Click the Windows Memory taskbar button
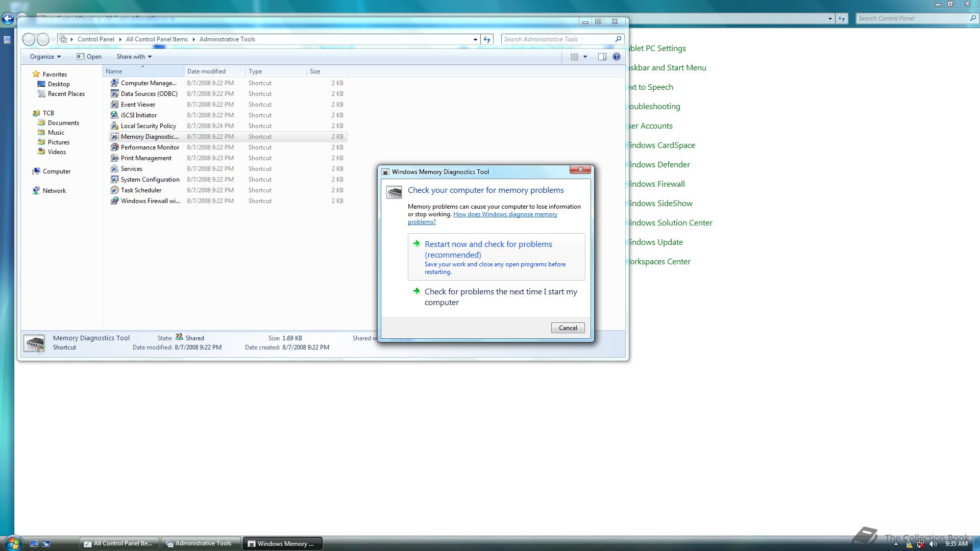Screen dimensions: 980x551 (x=282, y=543)
